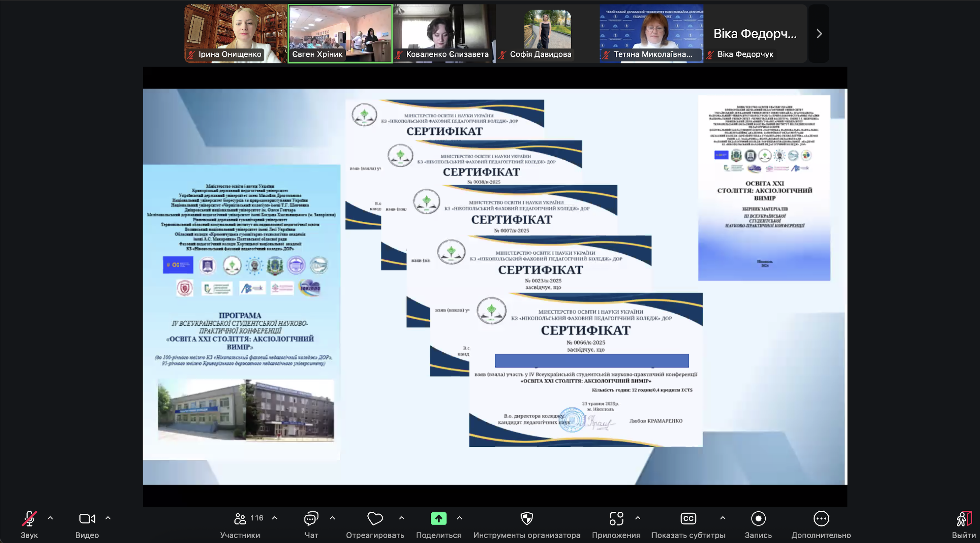This screenshot has height=543, width=980.
Task: Open the Приложения apps icon
Action: pos(616,519)
